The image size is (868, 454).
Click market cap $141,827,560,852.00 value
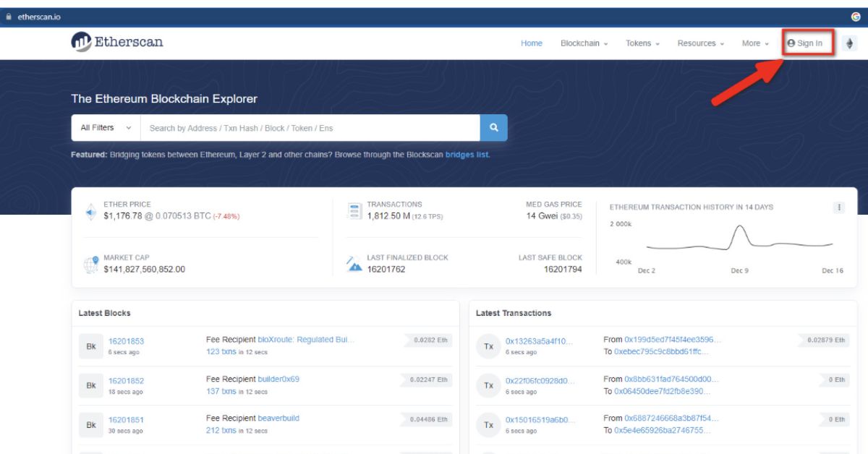tap(144, 270)
